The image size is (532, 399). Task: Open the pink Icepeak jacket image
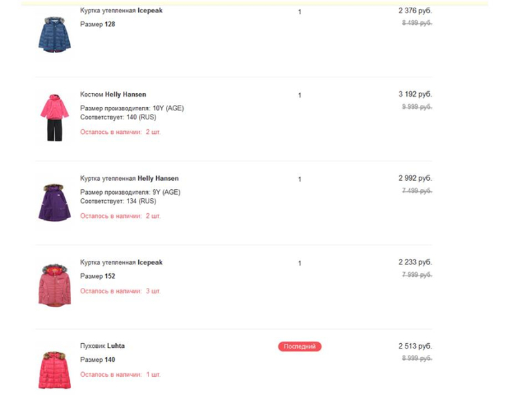coord(55,284)
